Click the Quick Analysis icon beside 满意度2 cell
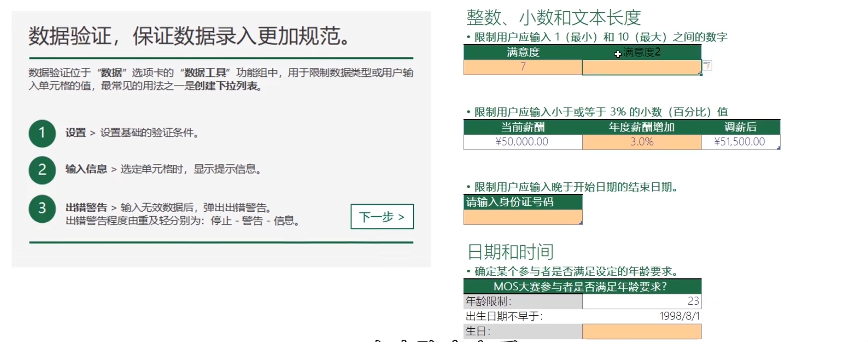The height and width of the screenshot is (342, 868). tap(707, 66)
